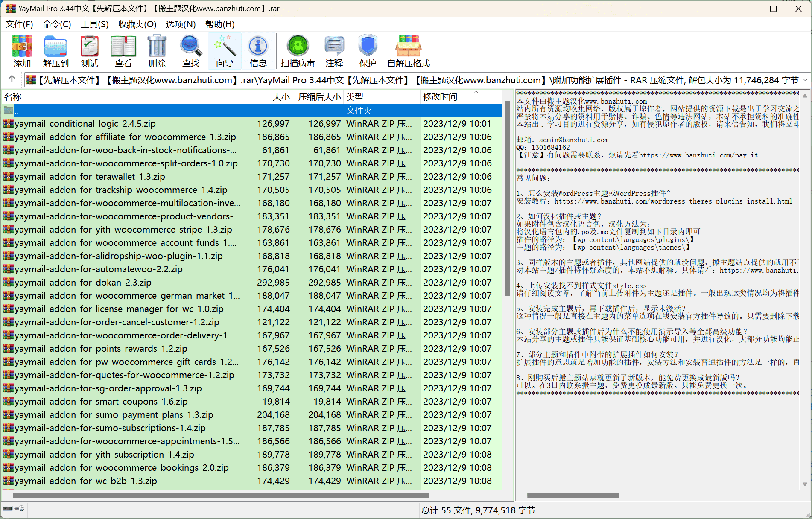Click the comment pane horizontal scrollbar
The image size is (812, 519).
tap(573, 496)
